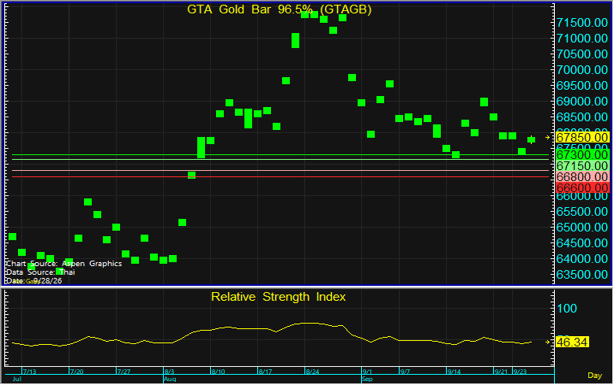The width and height of the screenshot is (614, 385).
Task: Click the 71000.00 price axis label
Action: click(x=582, y=38)
